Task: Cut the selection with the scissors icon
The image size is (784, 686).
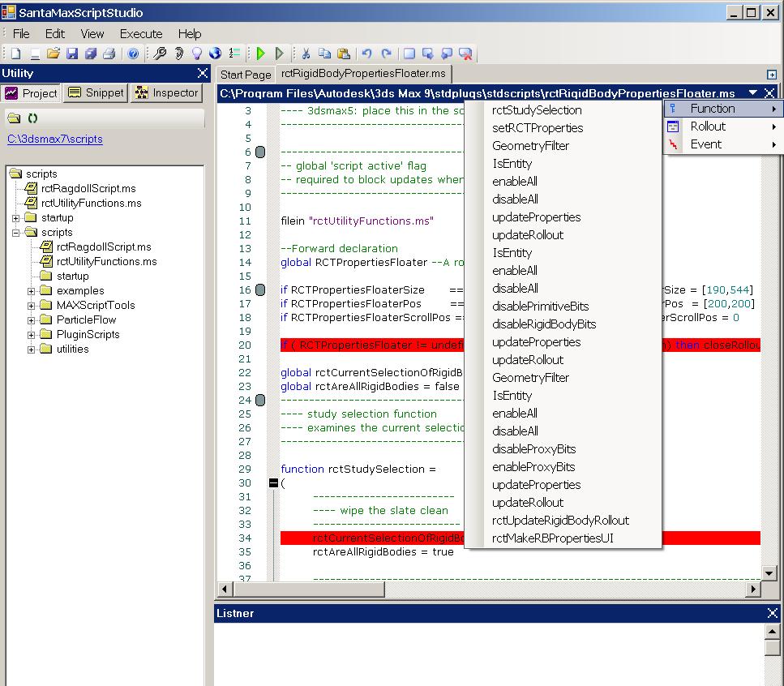Action: (306, 54)
